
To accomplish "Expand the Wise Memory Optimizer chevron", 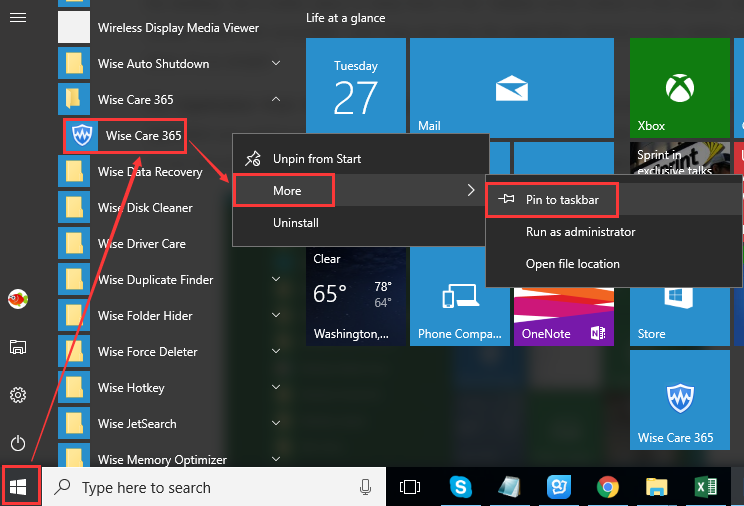I will pos(276,459).
